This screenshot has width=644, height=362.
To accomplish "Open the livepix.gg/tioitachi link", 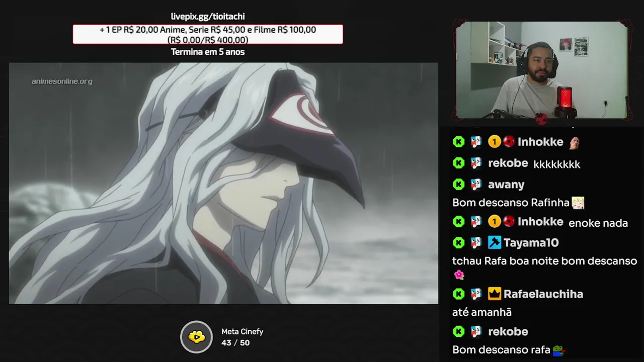I will click(208, 17).
